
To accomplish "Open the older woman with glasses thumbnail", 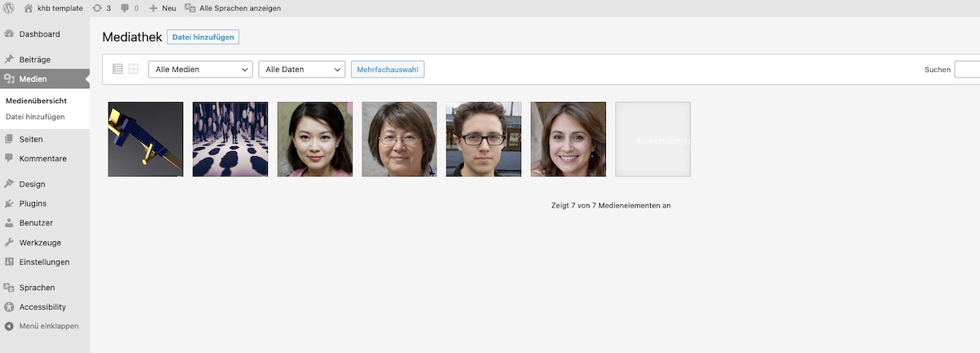I will [x=399, y=139].
